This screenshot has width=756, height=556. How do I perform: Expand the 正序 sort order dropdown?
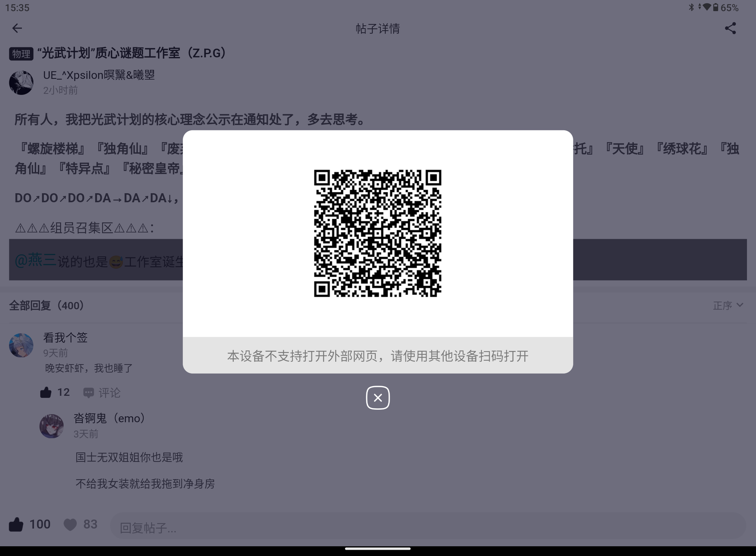click(728, 305)
